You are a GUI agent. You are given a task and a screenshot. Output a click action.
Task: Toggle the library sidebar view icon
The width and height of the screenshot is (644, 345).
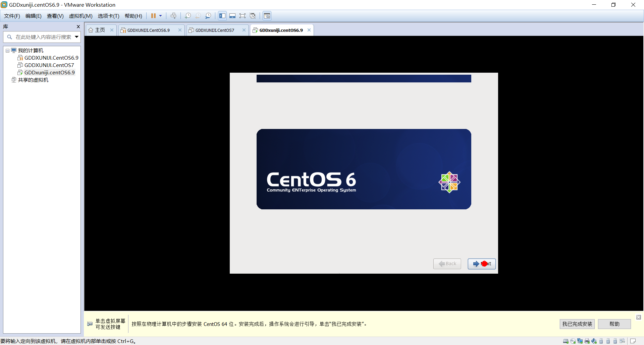[x=222, y=16]
